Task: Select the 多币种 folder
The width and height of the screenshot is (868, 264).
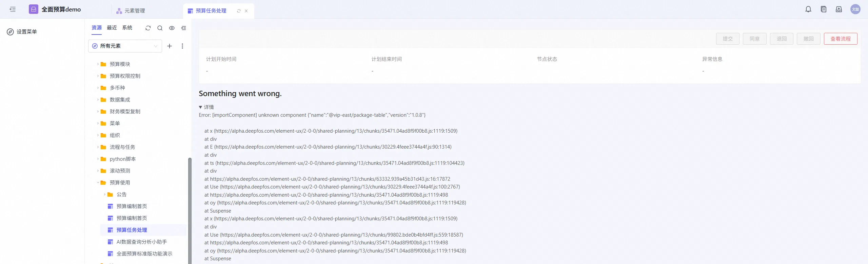Action: pyautogui.click(x=117, y=88)
